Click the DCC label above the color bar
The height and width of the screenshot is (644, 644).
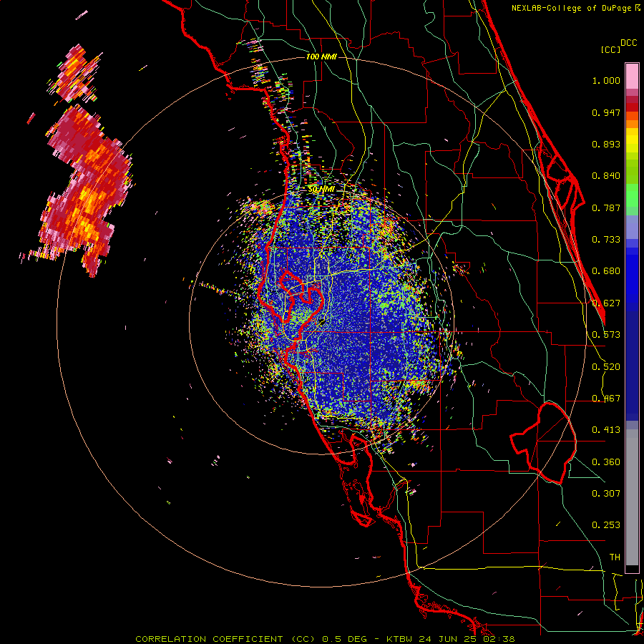tap(628, 43)
